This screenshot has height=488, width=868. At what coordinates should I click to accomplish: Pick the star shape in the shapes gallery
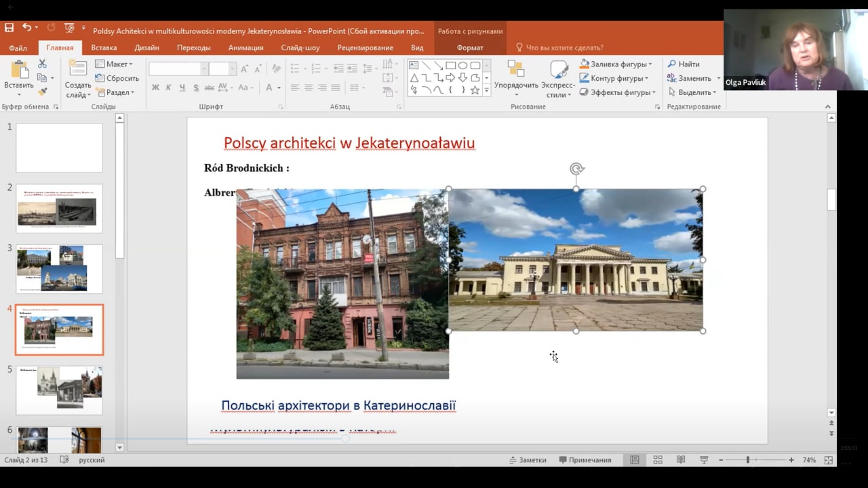475,90
